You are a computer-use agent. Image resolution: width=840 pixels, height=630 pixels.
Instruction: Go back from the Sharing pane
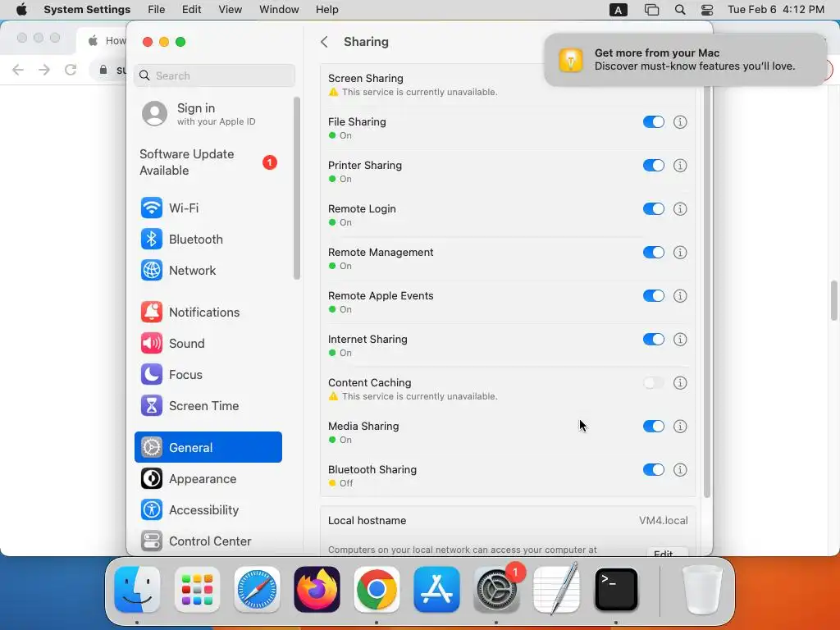tap(324, 42)
